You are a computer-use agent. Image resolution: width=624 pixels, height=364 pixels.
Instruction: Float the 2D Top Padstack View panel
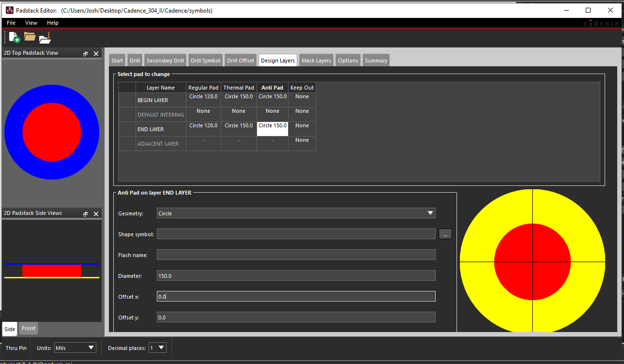[x=86, y=54]
